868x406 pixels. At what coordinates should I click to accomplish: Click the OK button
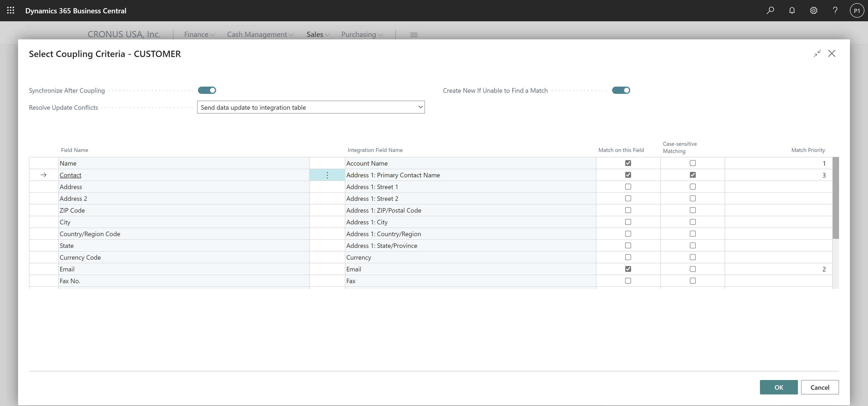click(x=778, y=387)
